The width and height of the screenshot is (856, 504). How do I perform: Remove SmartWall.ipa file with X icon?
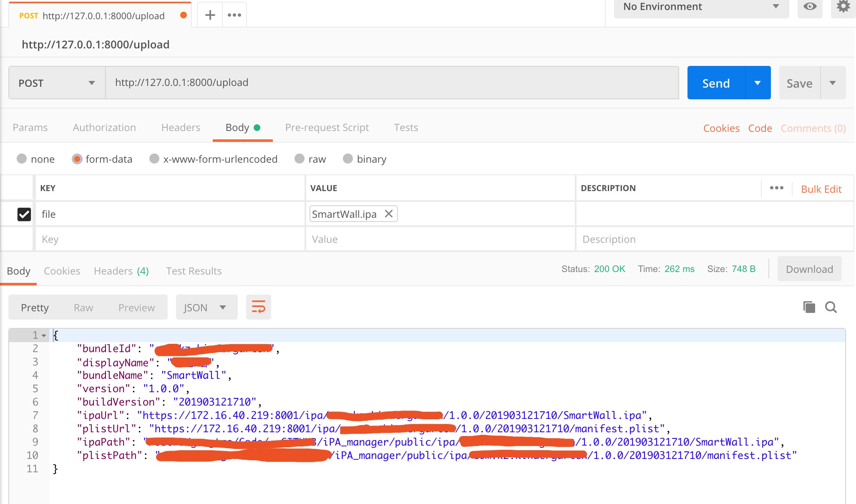pyautogui.click(x=389, y=214)
